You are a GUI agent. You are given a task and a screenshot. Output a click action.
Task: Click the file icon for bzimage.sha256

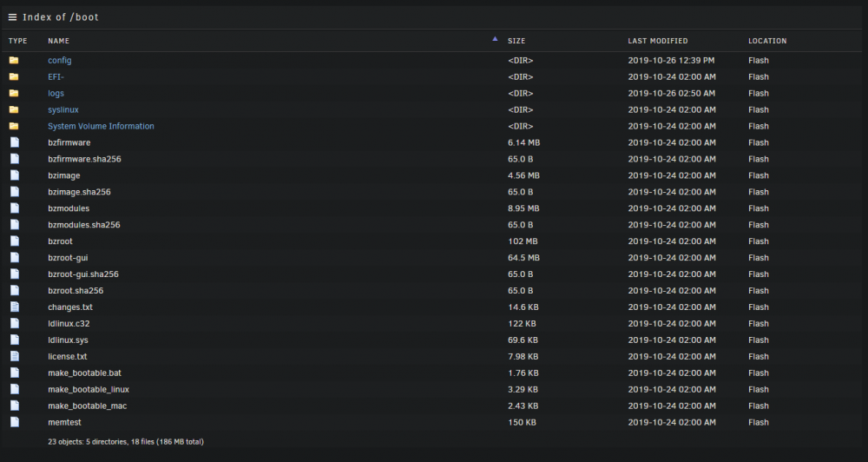15,192
